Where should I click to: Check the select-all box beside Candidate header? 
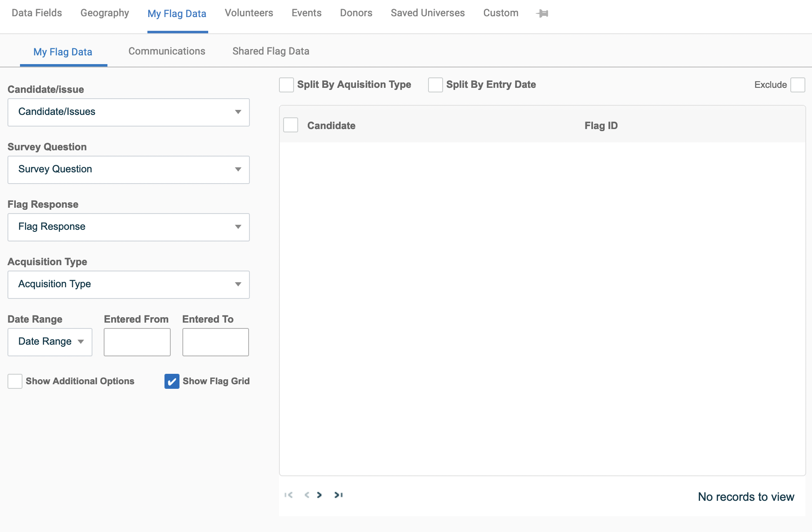[x=291, y=125]
